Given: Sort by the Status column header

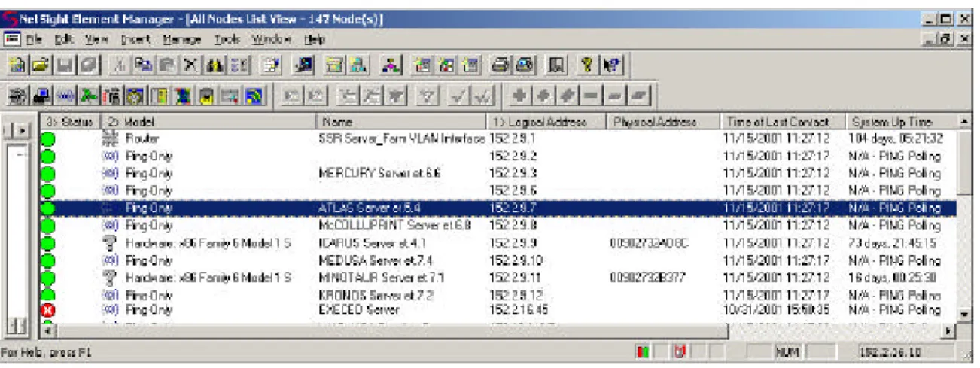Looking at the screenshot, I should pos(69,121).
